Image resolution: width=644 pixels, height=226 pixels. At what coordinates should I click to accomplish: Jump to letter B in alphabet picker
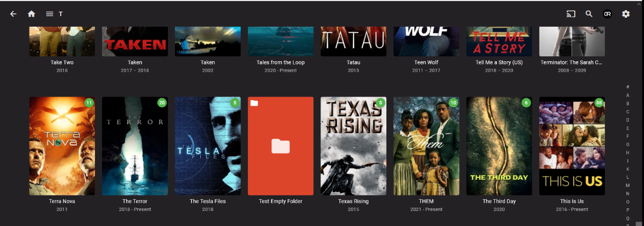coord(628,104)
